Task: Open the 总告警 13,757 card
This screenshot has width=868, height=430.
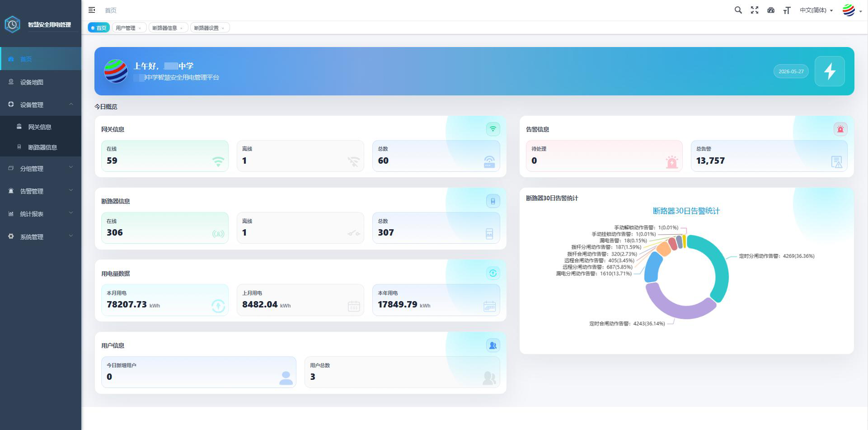Action: click(x=769, y=156)
